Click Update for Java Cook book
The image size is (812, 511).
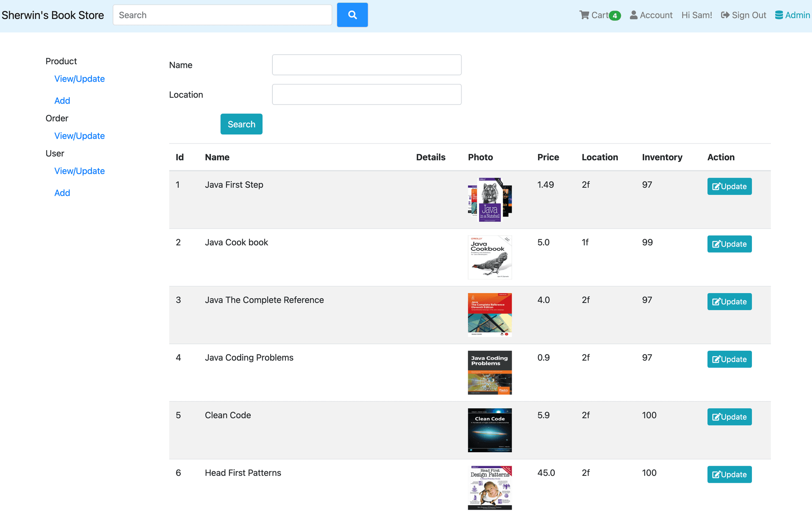729,244
